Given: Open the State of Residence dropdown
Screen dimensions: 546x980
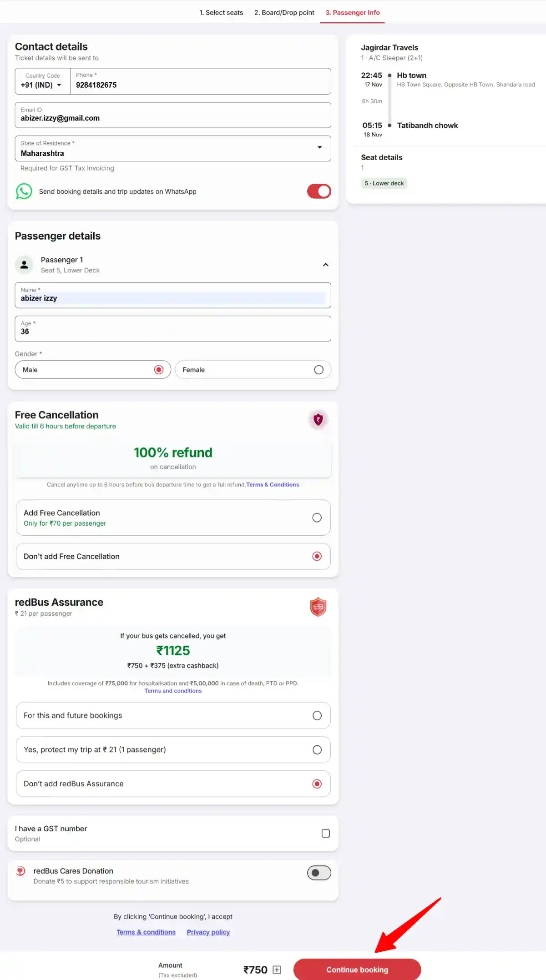Looking at the screenshot, I should click(x=320, y=148).
